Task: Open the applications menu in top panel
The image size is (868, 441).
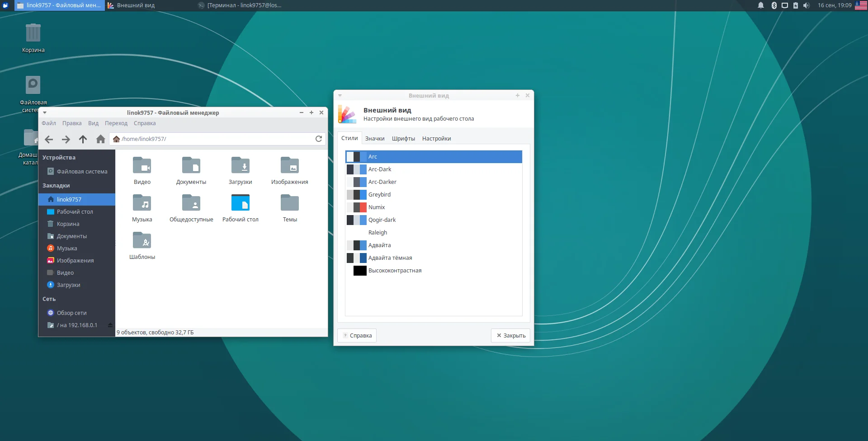Action: (6, 5)
